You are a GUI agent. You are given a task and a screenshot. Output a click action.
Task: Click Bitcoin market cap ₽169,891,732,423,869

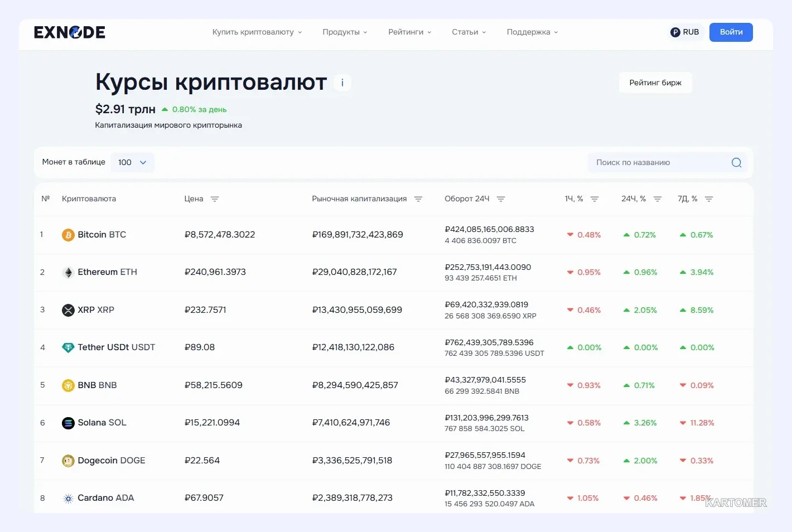pos(358,235)
